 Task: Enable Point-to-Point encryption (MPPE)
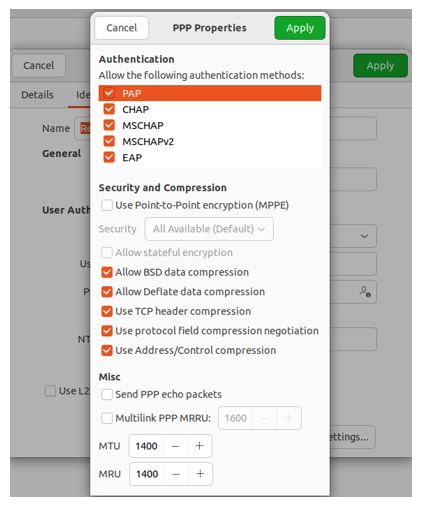click(107, 205)
